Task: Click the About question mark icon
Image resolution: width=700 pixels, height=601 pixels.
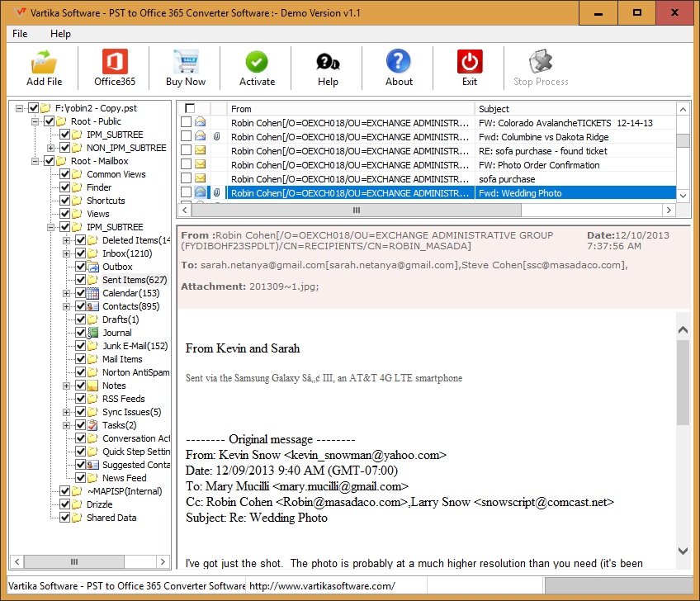Action: [x=398, y=61]
